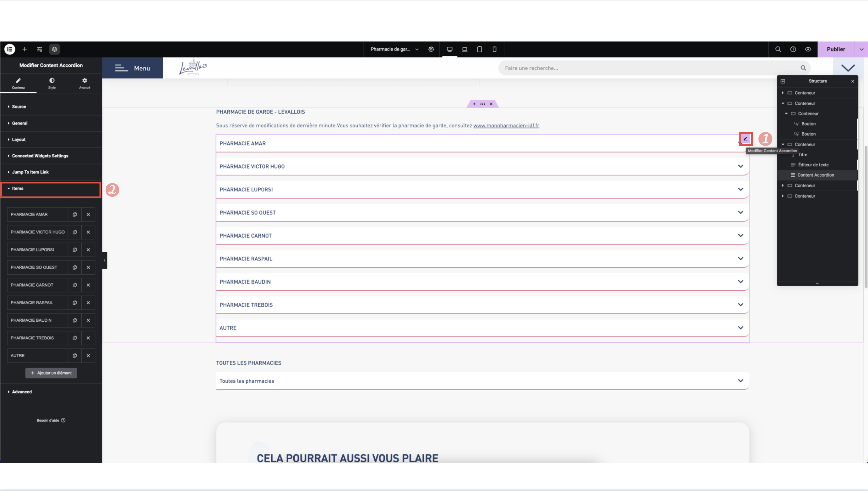Viewport: 868px width, 491px height.
Task: Collapse the left editor panel handle
Action: pyautogui.click(x=105, y=260)
